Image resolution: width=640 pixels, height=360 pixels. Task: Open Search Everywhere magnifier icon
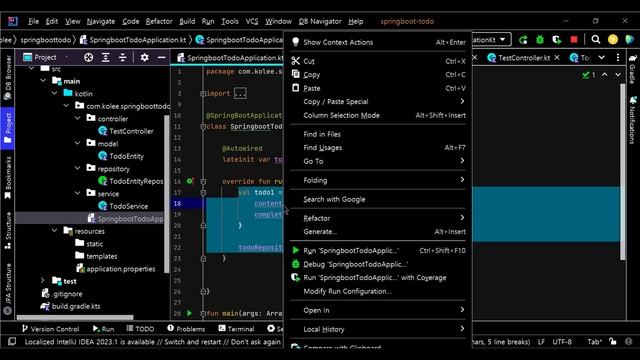tap(596, 40)
